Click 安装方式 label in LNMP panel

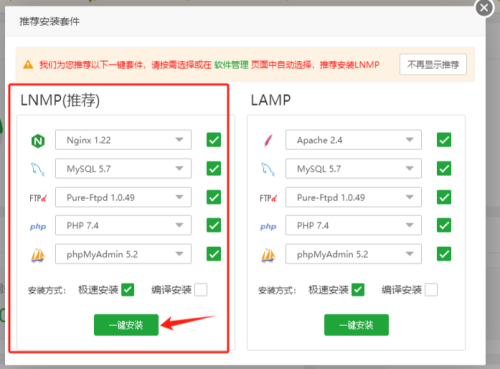[x=47, y=290]
